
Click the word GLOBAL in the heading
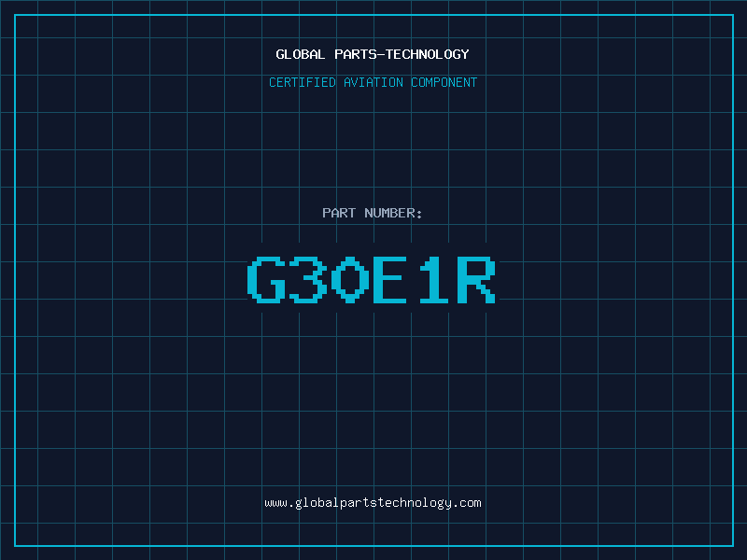300,54
